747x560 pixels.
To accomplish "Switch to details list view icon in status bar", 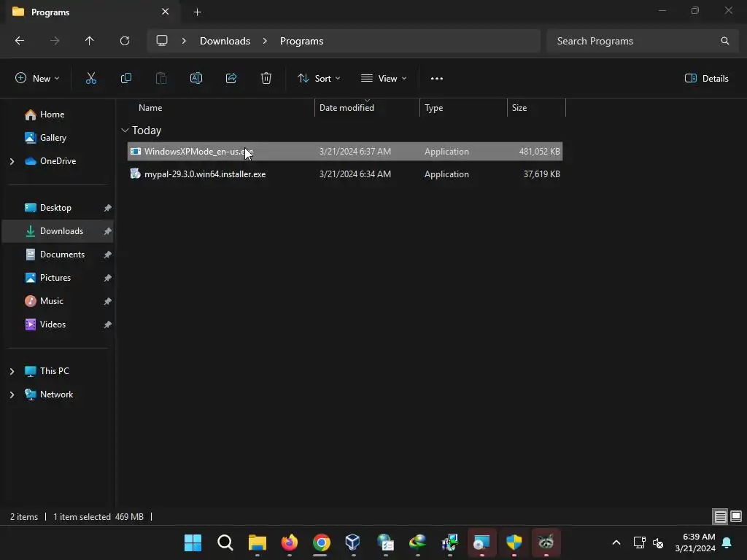I will [x=720, y=516].
